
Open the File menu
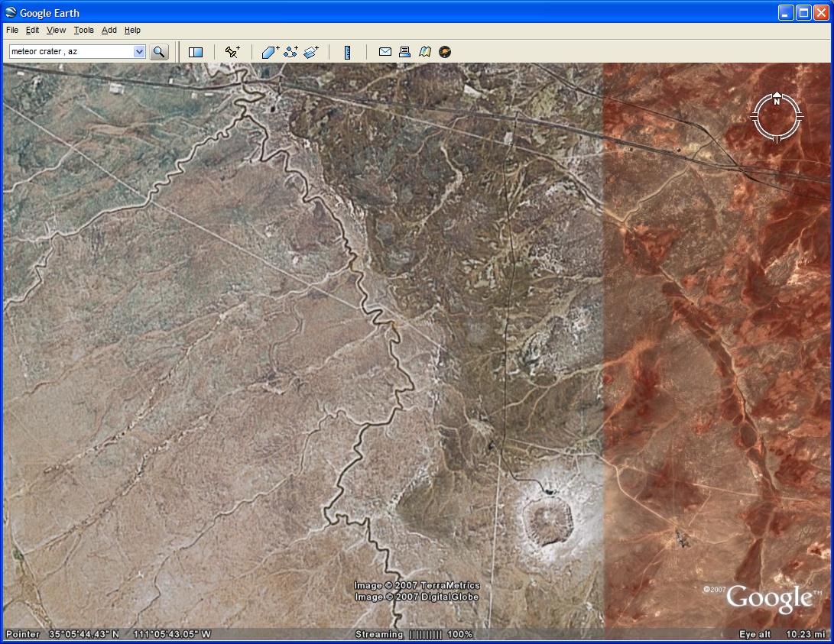click(x=12, y=31)
